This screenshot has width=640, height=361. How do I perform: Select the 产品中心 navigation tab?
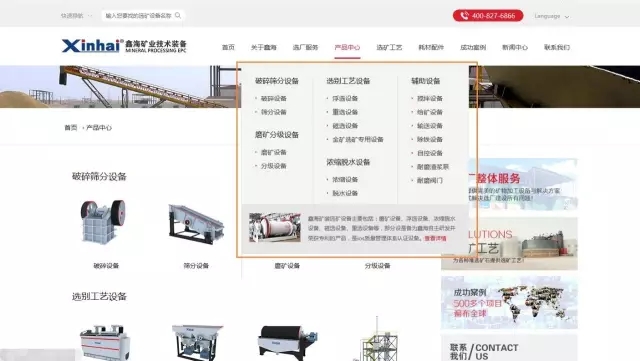pyautogui.click(x=347, y=47)
